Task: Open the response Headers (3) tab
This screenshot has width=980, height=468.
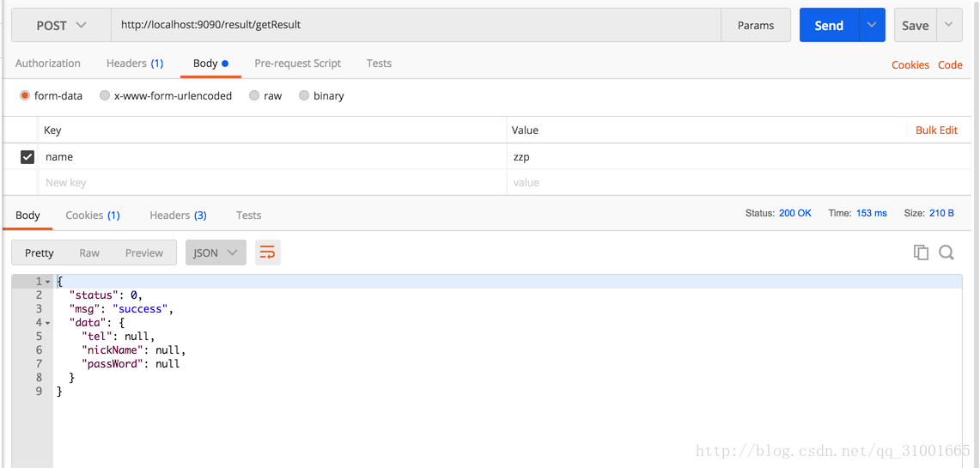Action: (x=178, y=215)
